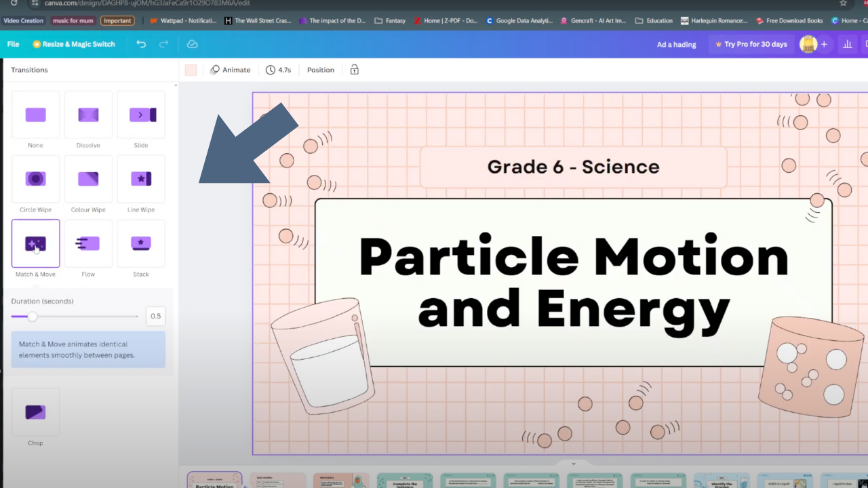Open the Important bookmark

117,21
